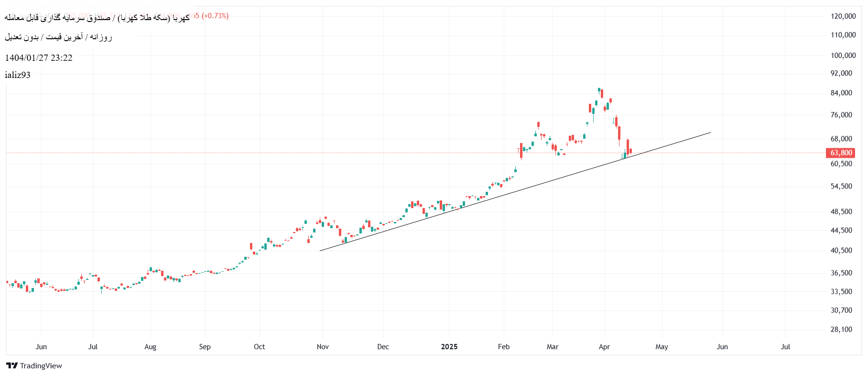
Task: Click the red 63,800 current price label
Action: 840,153
